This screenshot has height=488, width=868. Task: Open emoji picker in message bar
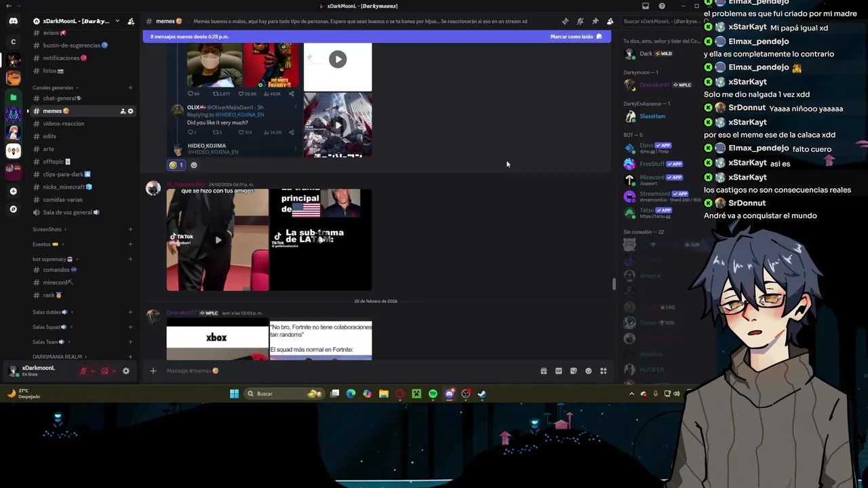click(x=588, y=371)
